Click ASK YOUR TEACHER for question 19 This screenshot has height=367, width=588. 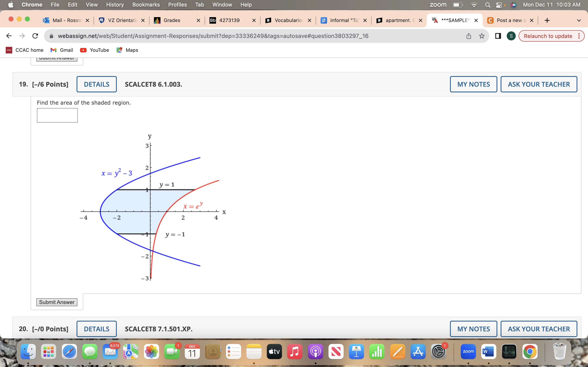[539, 84]
